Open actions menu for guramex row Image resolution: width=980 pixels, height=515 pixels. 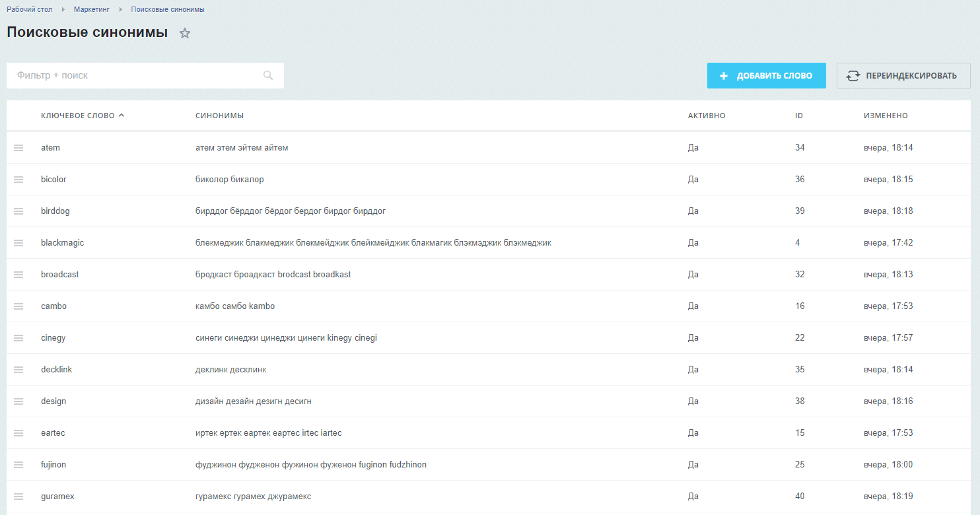coord(18,497)
